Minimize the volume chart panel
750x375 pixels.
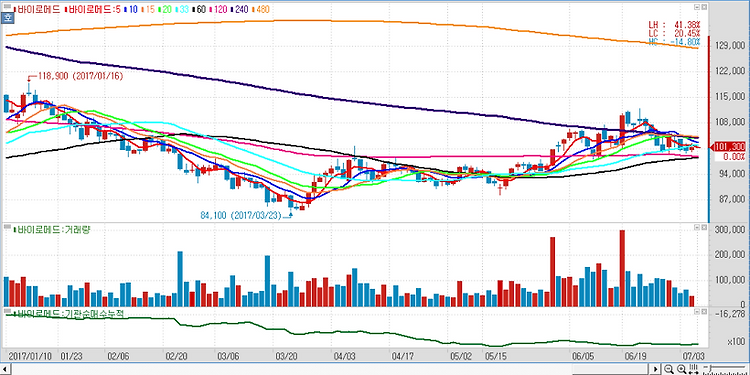697,227
